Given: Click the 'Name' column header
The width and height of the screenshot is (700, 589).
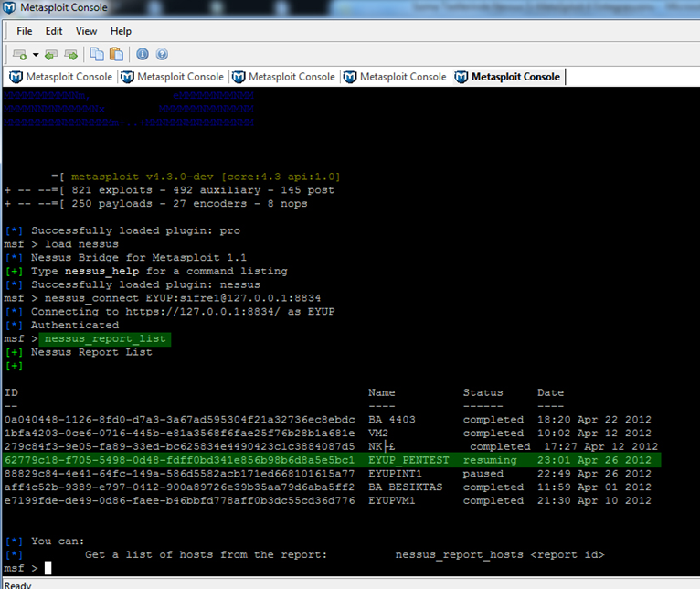Looking at the screenshot, I should 382,392.
